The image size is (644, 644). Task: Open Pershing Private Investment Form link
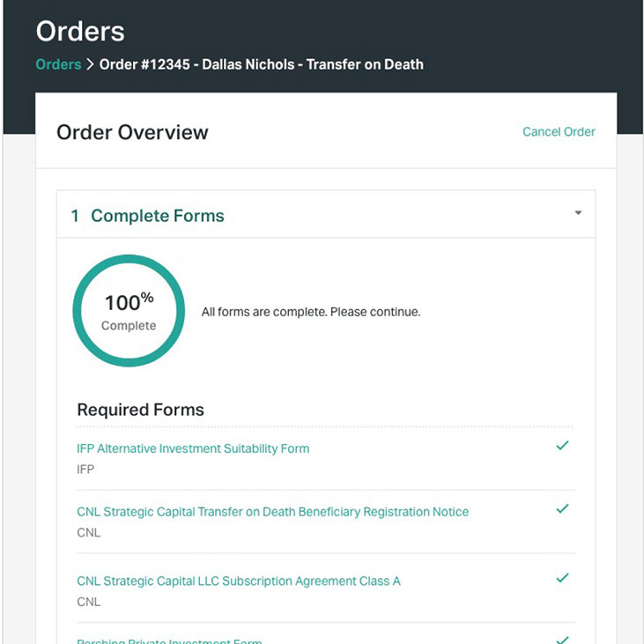point(169,640)
